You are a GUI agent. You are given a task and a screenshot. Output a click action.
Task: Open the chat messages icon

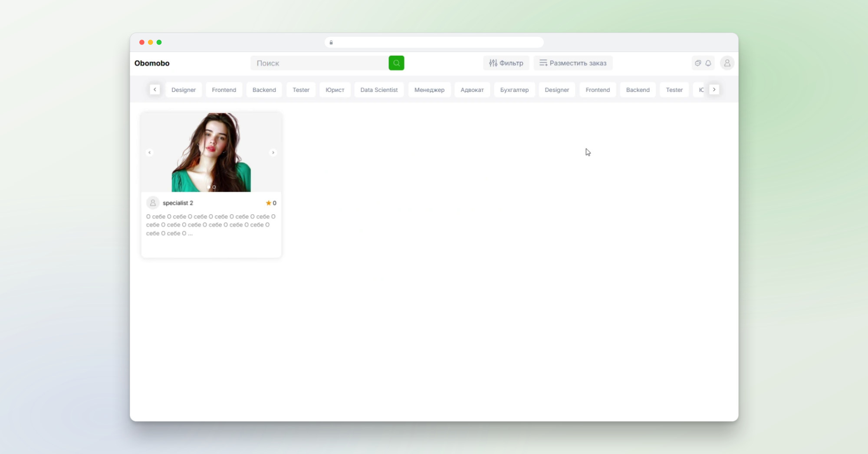click(698, 63)
